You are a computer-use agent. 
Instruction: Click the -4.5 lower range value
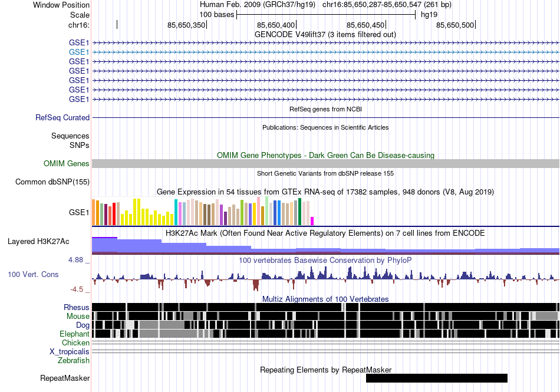(x=77, y=289)
